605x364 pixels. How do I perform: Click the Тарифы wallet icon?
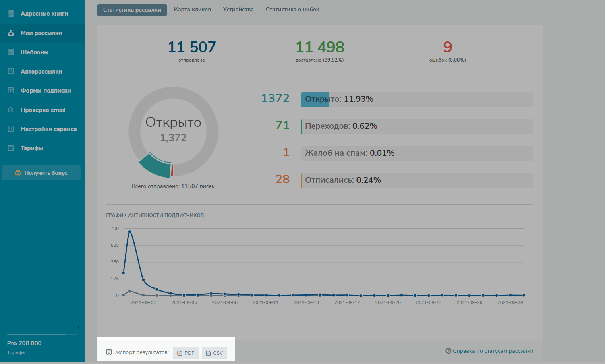pos(11,148)
